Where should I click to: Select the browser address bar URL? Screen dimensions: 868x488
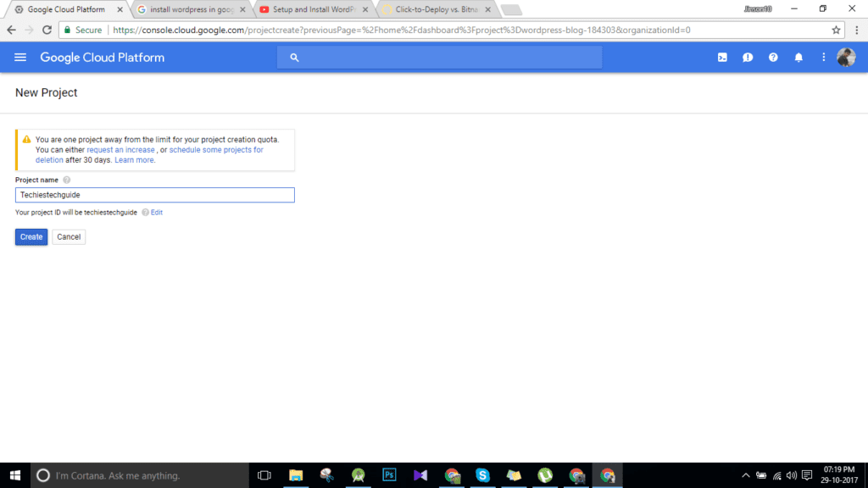click(x=401, y=30)
